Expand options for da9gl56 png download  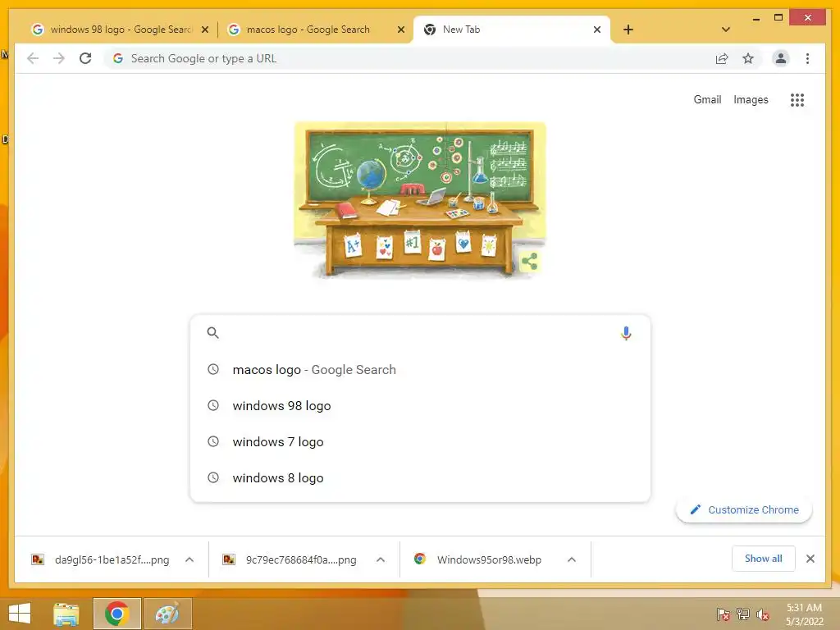[189, 559]
